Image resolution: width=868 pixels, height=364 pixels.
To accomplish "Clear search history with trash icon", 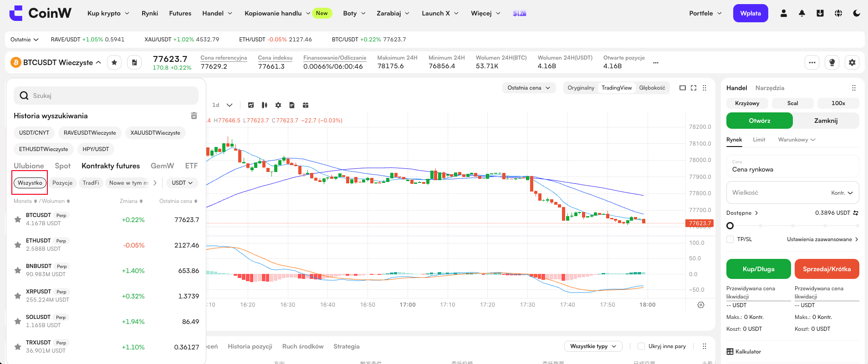I will [x=194, y=116].
